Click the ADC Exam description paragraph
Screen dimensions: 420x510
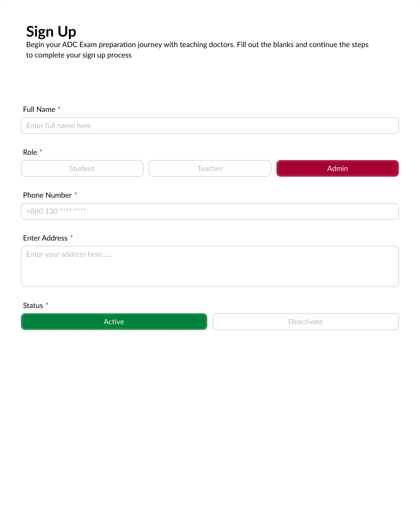(197, 50)
